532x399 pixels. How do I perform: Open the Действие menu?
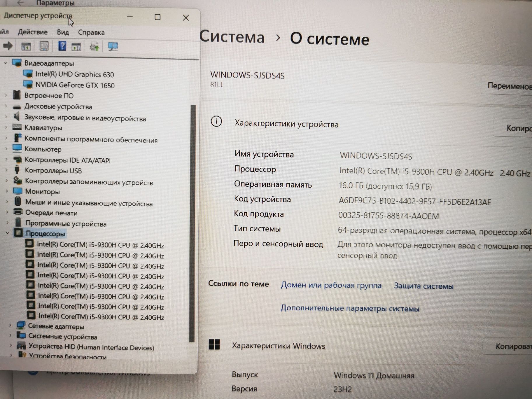click(33, 32)
